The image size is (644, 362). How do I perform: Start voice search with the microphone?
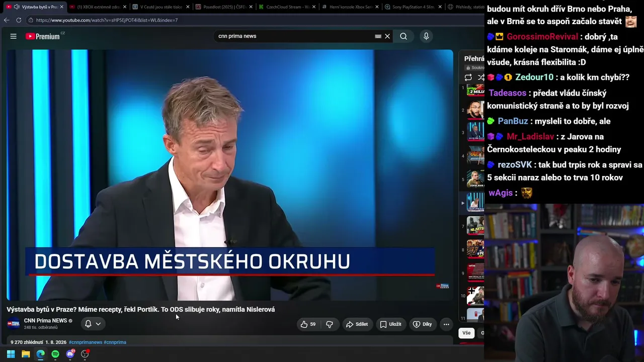[426, 36]
